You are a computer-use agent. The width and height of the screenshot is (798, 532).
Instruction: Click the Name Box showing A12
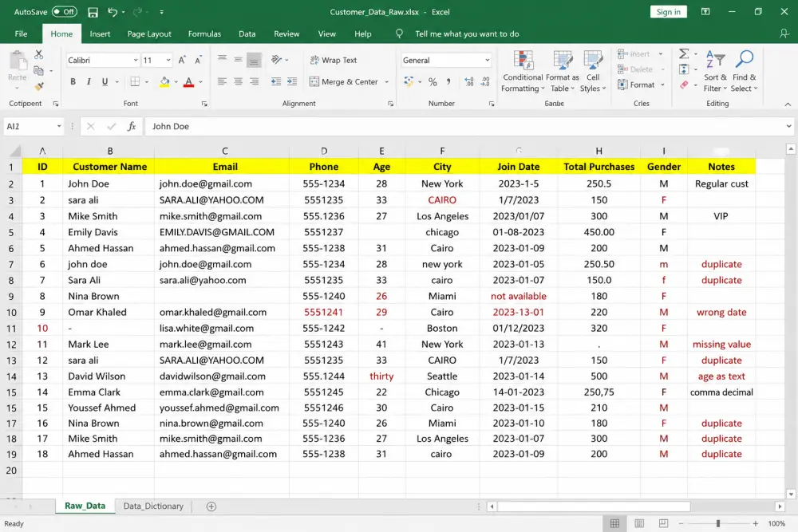pyautogui.click(x=33, y=126)
